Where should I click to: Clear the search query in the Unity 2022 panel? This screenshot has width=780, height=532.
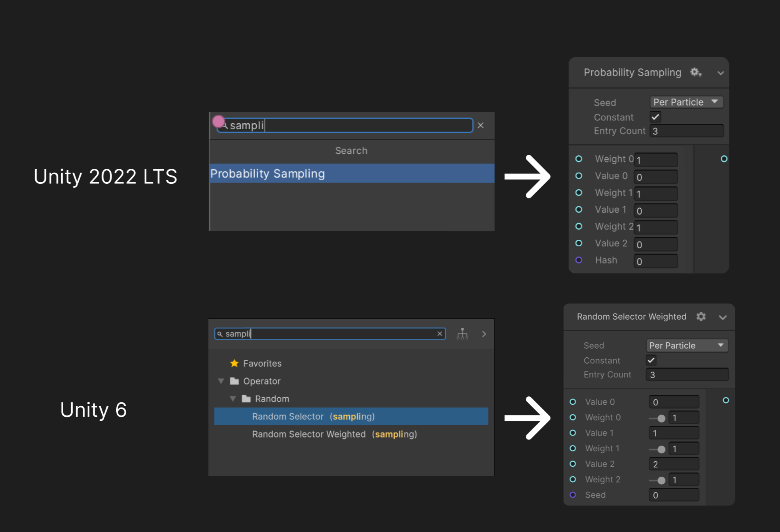[x=481, y=125]
